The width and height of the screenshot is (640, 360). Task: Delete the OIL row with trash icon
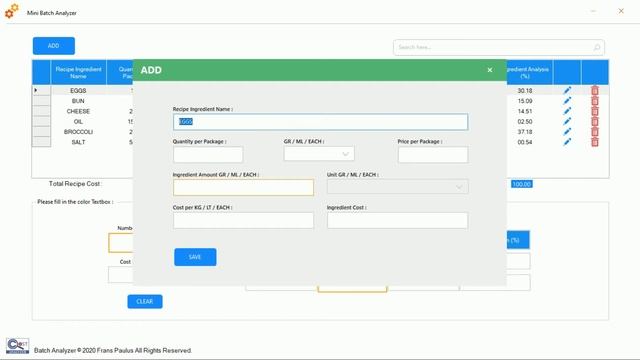595,121
